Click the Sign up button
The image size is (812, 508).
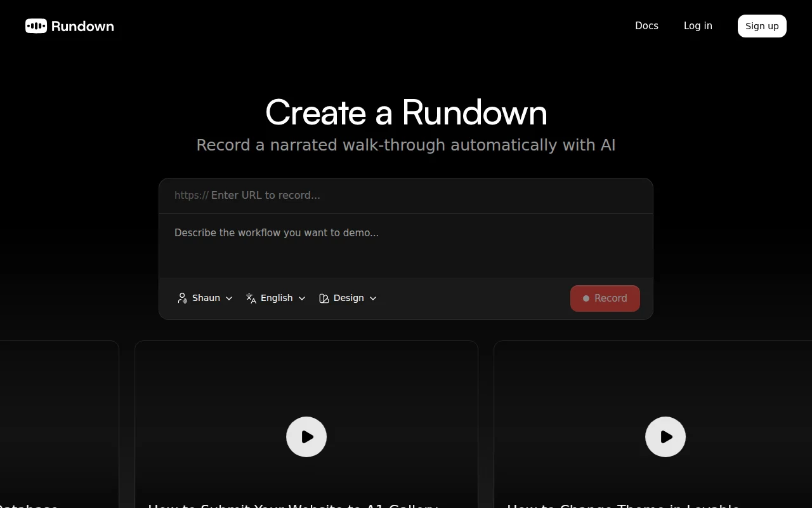[762, 26]
